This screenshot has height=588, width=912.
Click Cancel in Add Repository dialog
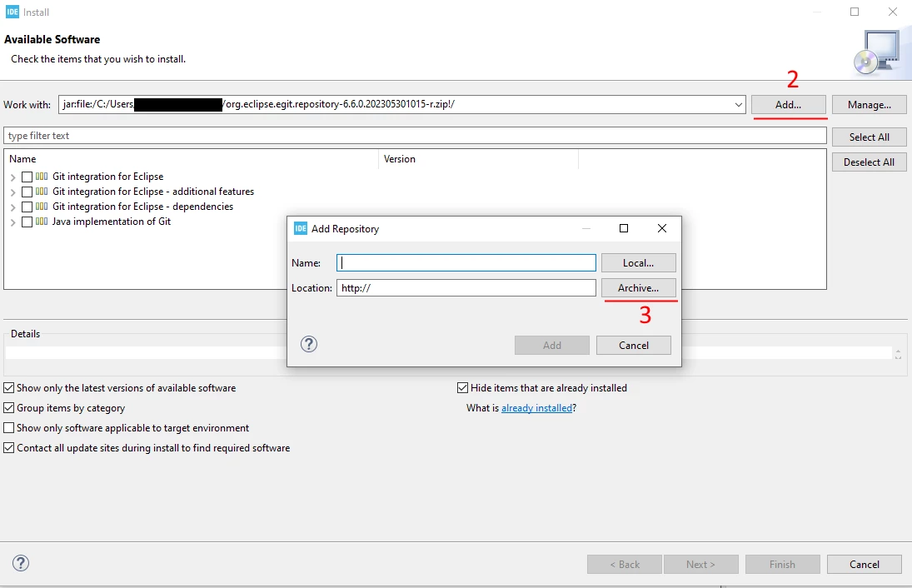click(x=633, y=346)
